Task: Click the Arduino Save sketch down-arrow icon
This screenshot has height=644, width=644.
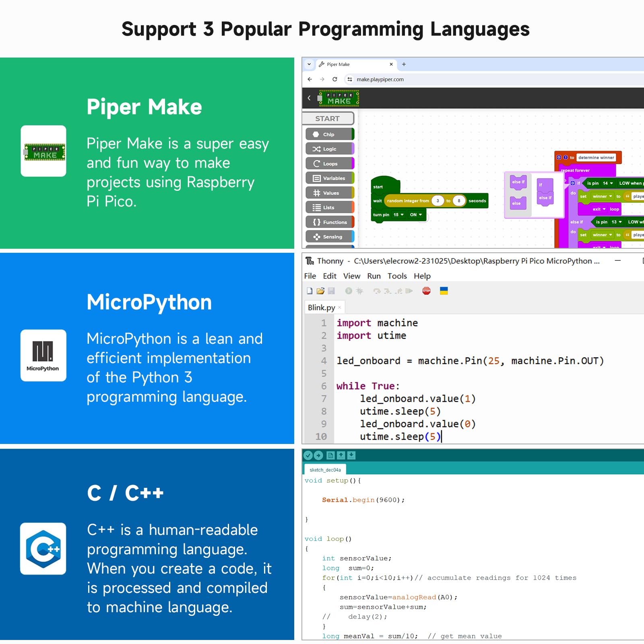Action: [351, 455]
